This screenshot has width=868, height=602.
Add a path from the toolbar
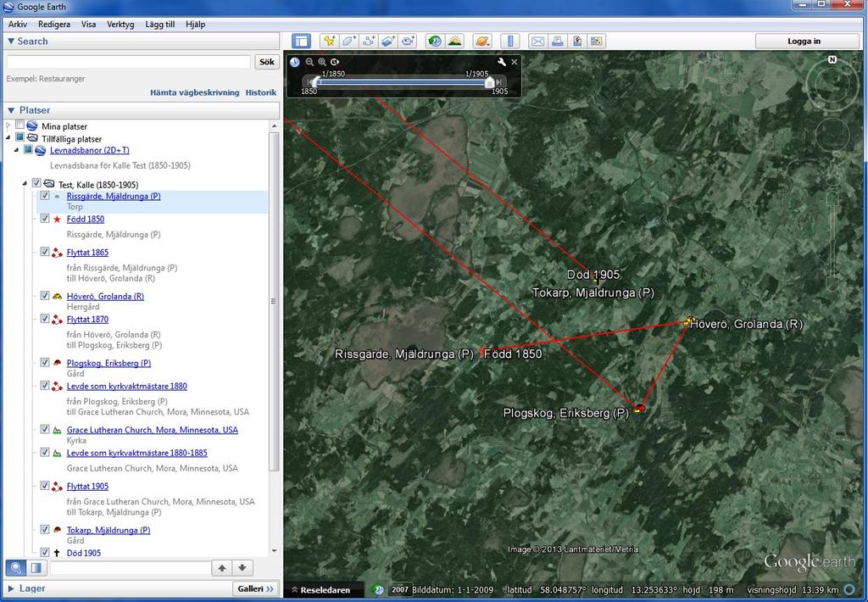(369, 41)
